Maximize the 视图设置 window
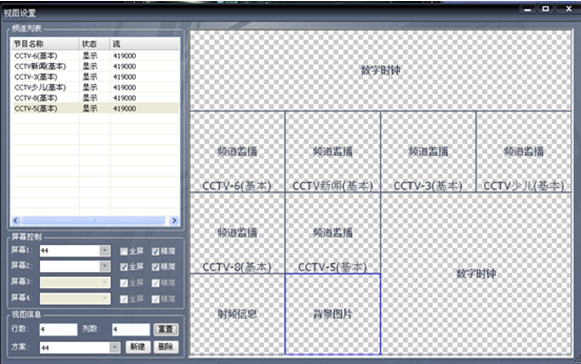Image resolution: width=581 pixels, height=364 pixels. point(545,9)
